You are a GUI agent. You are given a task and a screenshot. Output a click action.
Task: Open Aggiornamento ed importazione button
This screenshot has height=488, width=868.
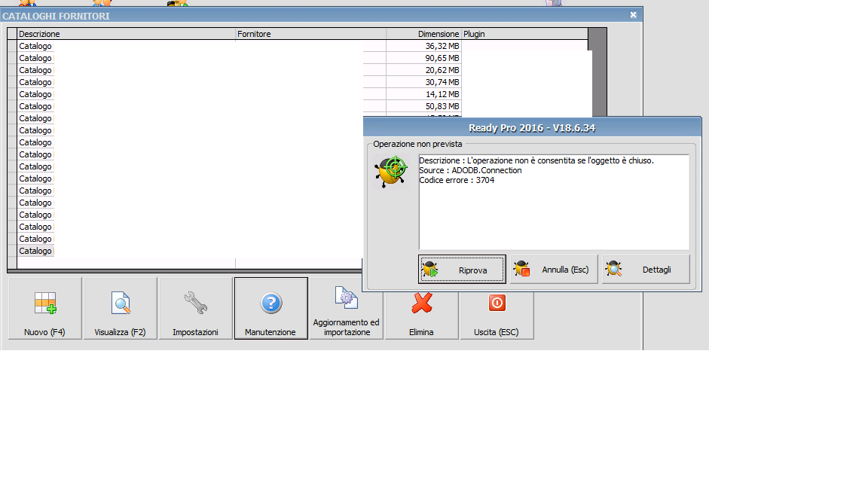(346, 308)
